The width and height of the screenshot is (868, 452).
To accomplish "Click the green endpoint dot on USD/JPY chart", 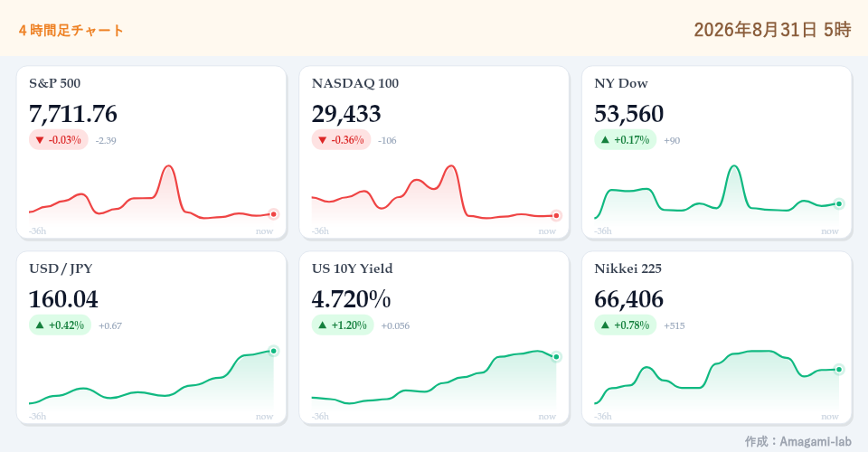I will (x=273, y=351).
